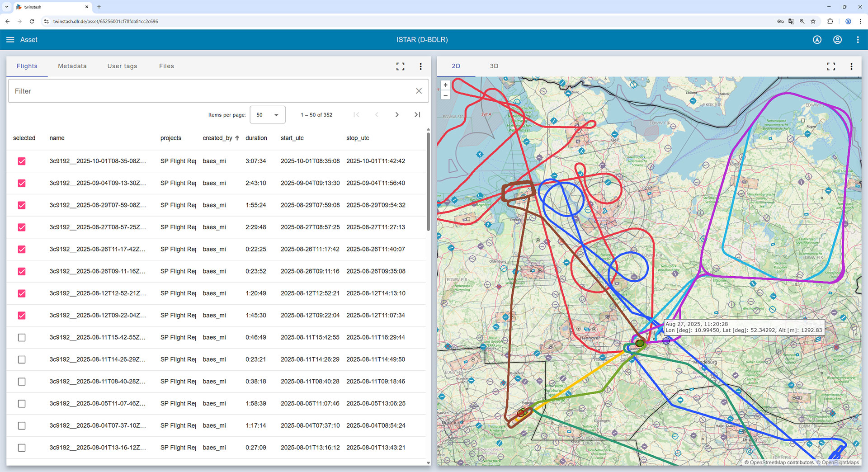
Task: Switch to the 3D map view tab
Action: [x=494, y=66]
